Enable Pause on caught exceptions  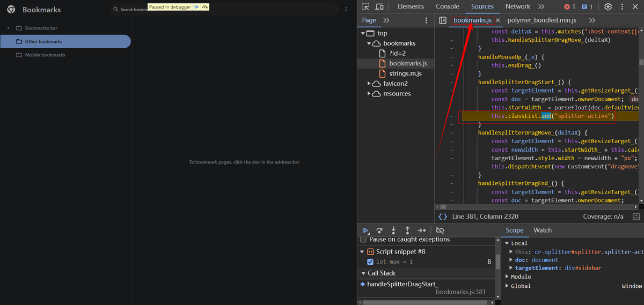(363, 240)
